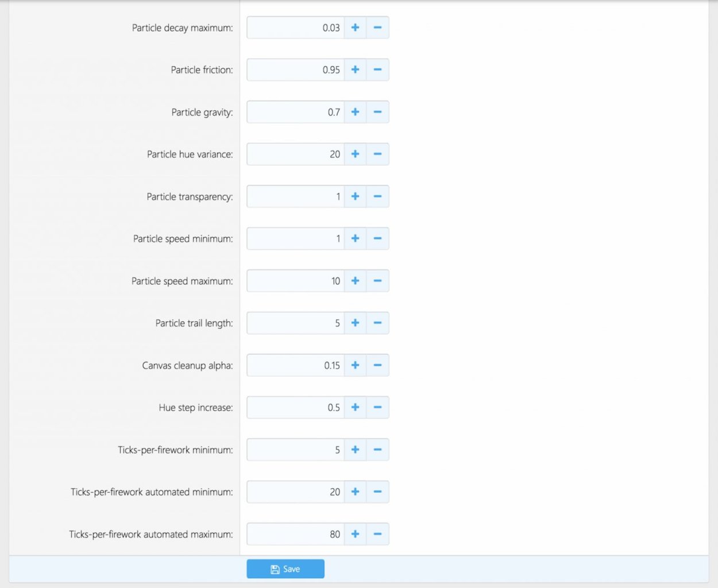Viewport: 718px width, 588px height.
Task: Reduce Particle hue variance using minus
Action: 377,154
